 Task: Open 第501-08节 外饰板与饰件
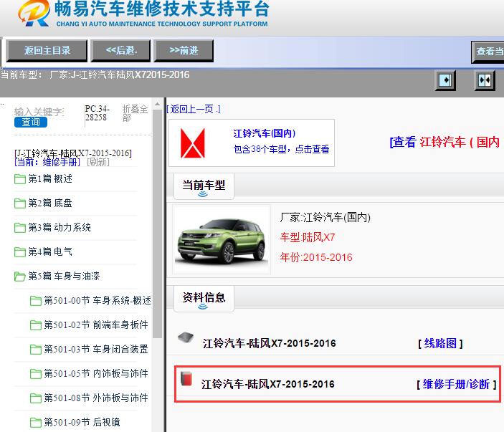click(x=96, y=398)
